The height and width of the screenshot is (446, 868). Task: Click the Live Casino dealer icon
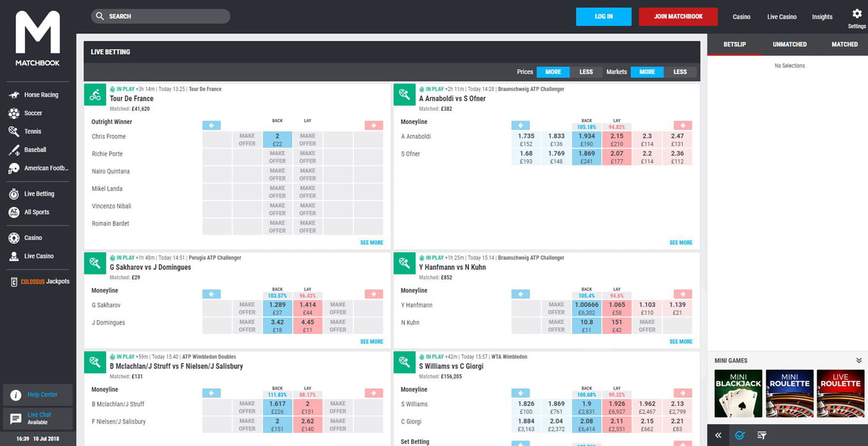pyautogui.click(x=14, y=256)
